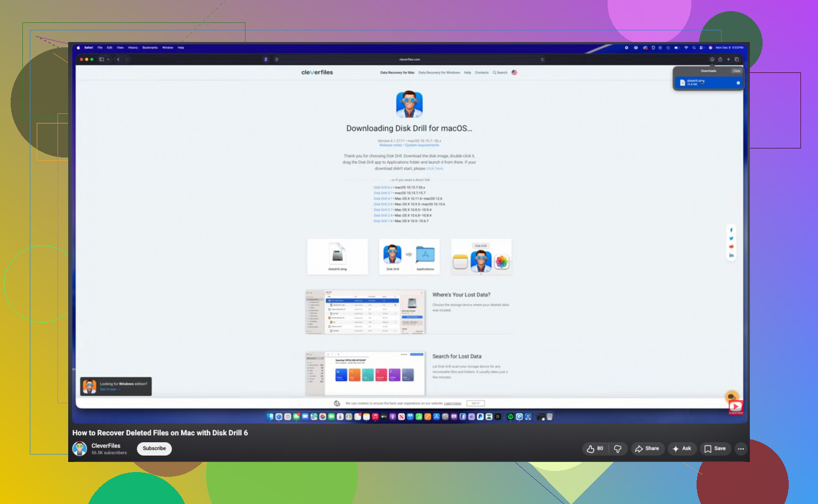Expand the sidebar tab group chevron

(x=108, y=60)
